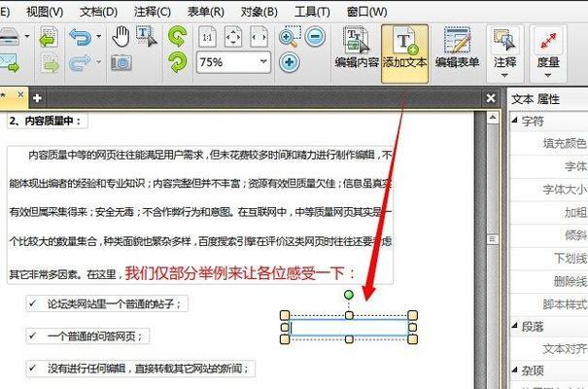Image resolution: width=588 pixels, height=389 pixels.
Task: Collapse the 段落 section
Action: point(515,325)
